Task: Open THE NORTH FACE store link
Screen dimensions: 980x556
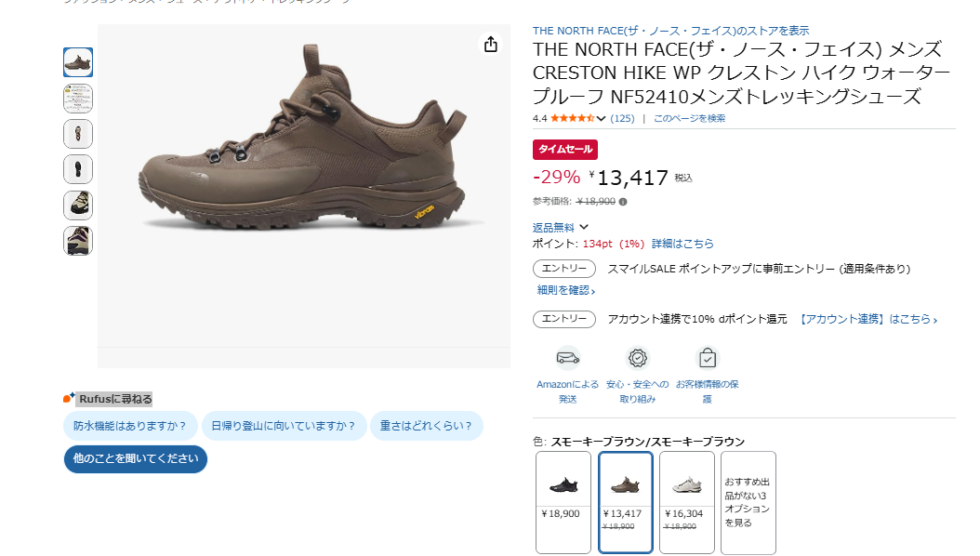Action: [x=670, y=31]
